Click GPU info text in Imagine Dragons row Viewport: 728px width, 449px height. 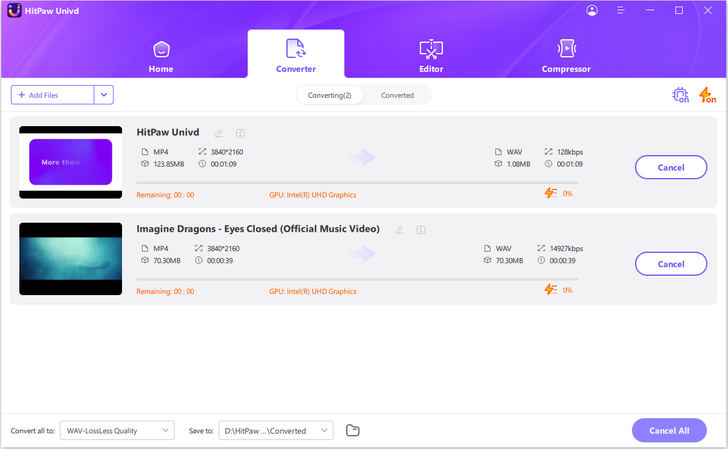(x=312, y=292)
